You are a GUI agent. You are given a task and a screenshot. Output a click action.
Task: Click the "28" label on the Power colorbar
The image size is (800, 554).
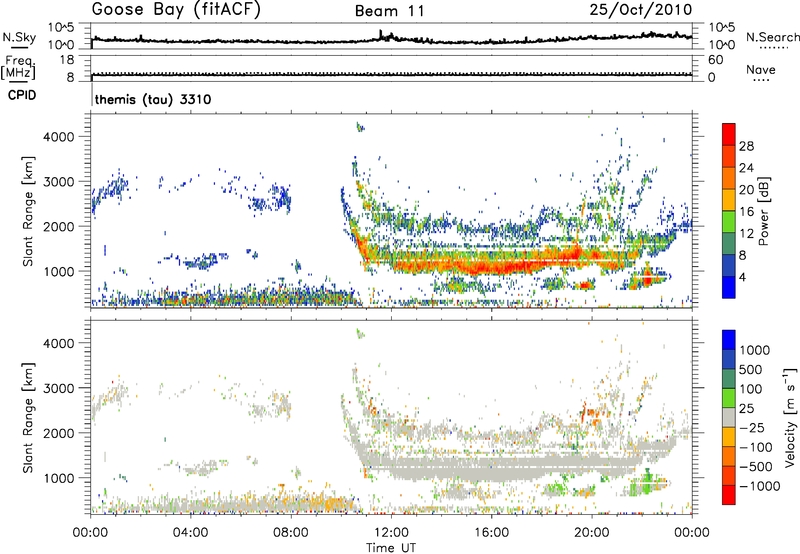(746, 146)
